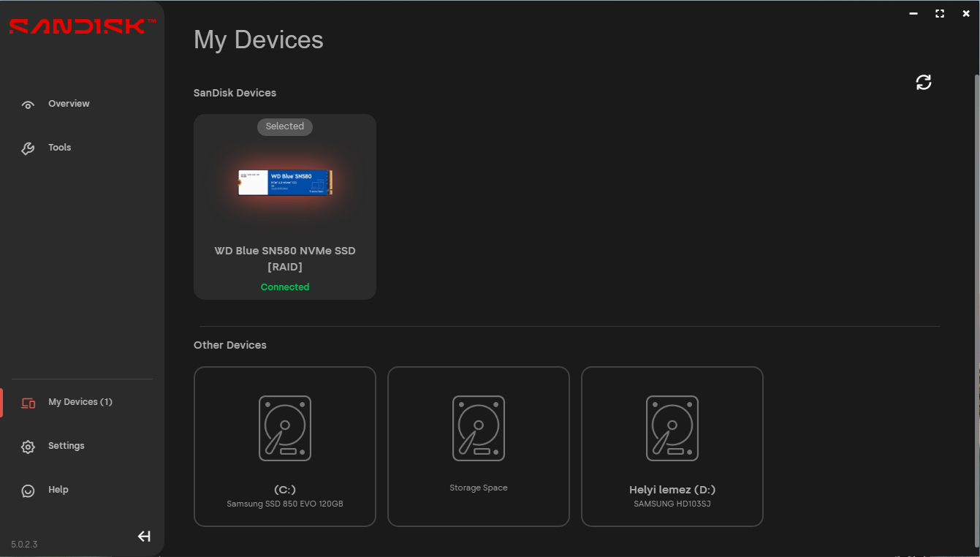Select the Storage Space label
This screenshot has height=557, width=980.
[x=479, y=488]
